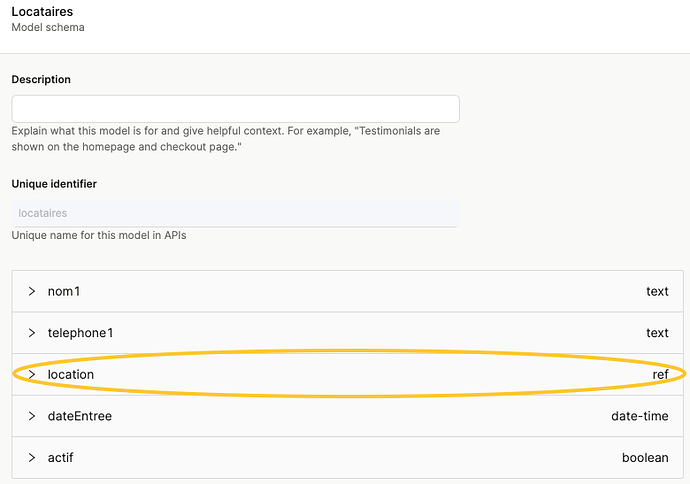The width and height of the screenshot is (690, 484).
Task: Select the telephone1 field name
Action: pos(80,333)
